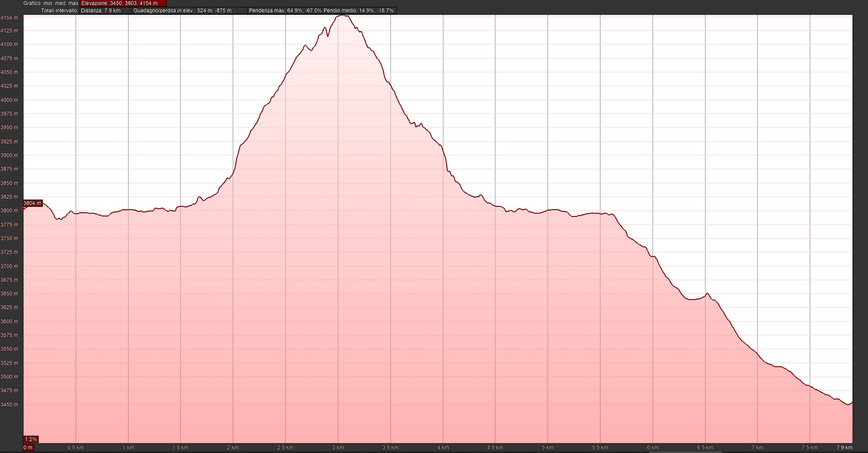Click the Pendenza max value field
This screenshot has height=453, width=868.
click(x=285, y=11)
